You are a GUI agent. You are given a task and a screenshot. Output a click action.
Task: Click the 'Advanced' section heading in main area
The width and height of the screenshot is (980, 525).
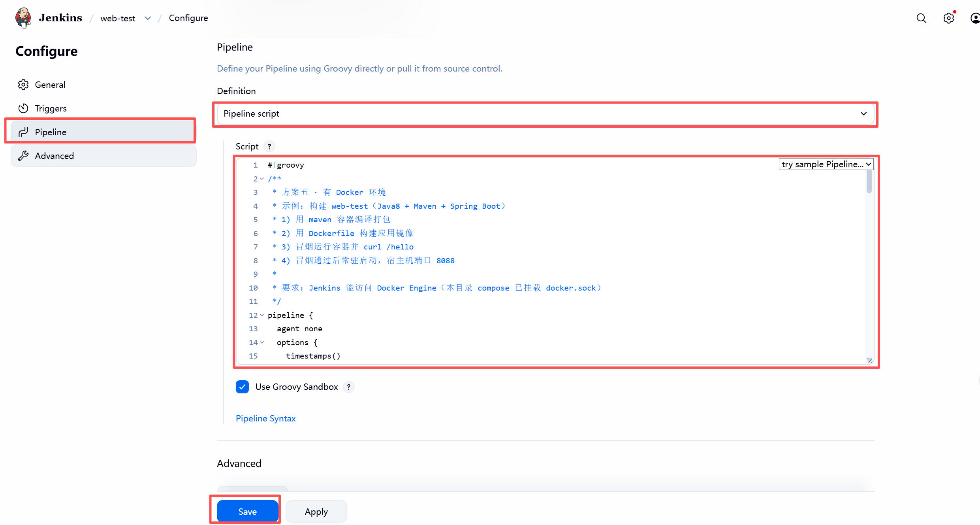click(239, 463)
